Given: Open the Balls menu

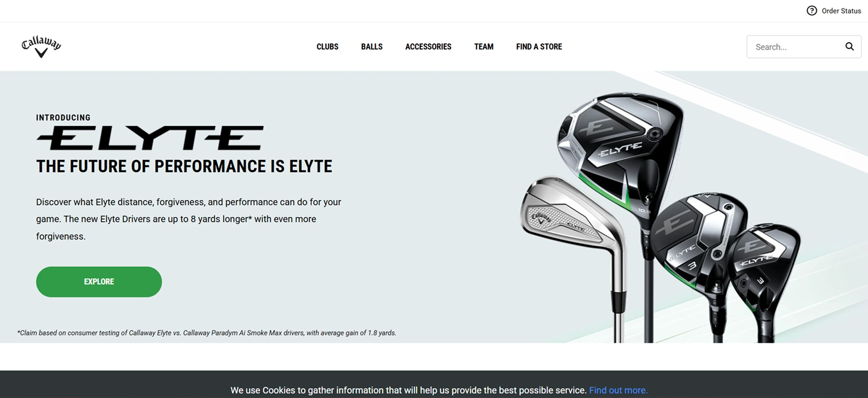Looking at the screenshot, I should pyautogui.click(x=372, y=47).
